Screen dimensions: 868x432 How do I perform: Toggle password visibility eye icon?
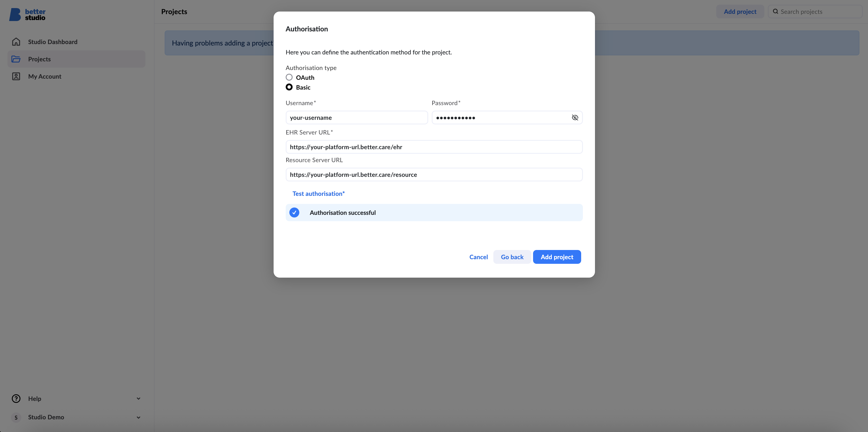pos(575,118)
